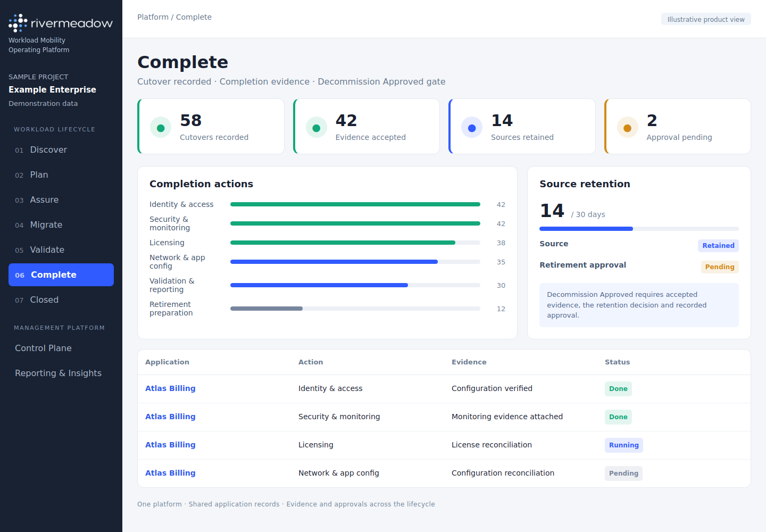Click the Licensing progress bar
The image size is (766, 532).
pyautogui.click(x=355, y=243)
